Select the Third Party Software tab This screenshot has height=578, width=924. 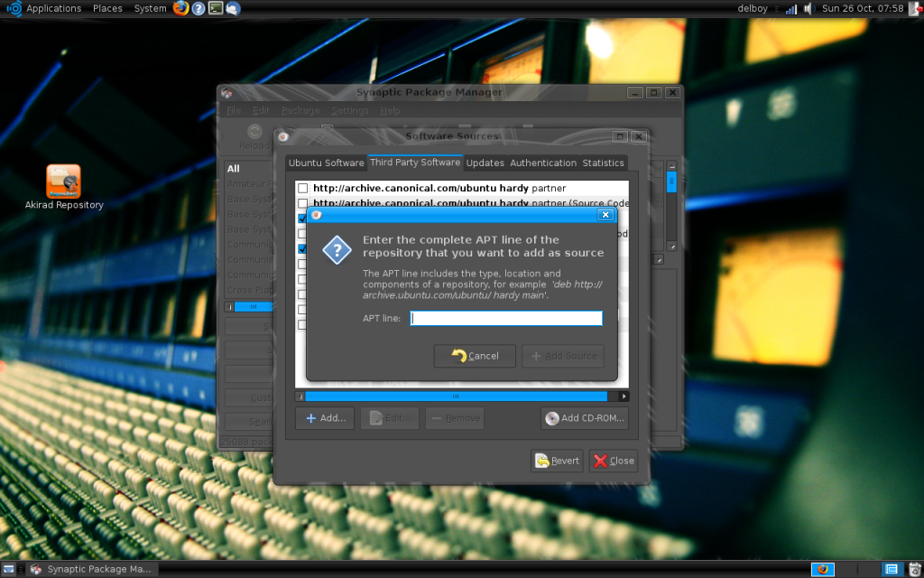click(415, 163)
